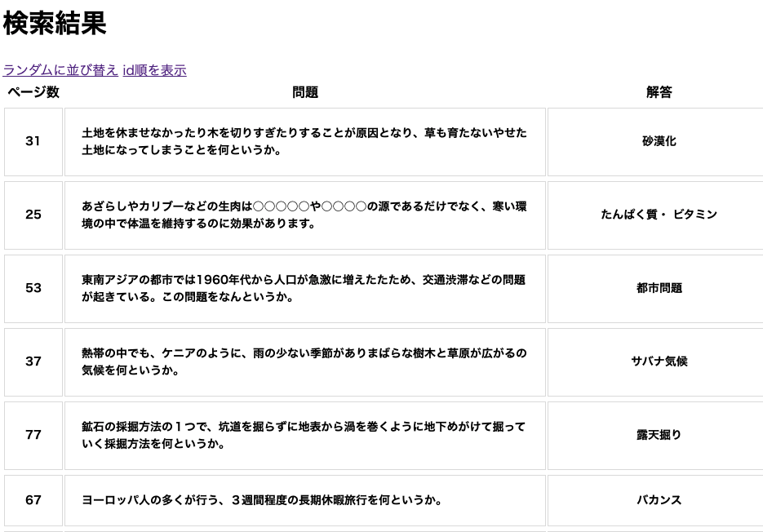Select the 検索結果 page heading
This screenshot has width=763, height=532.
click(x=53, y=24)
